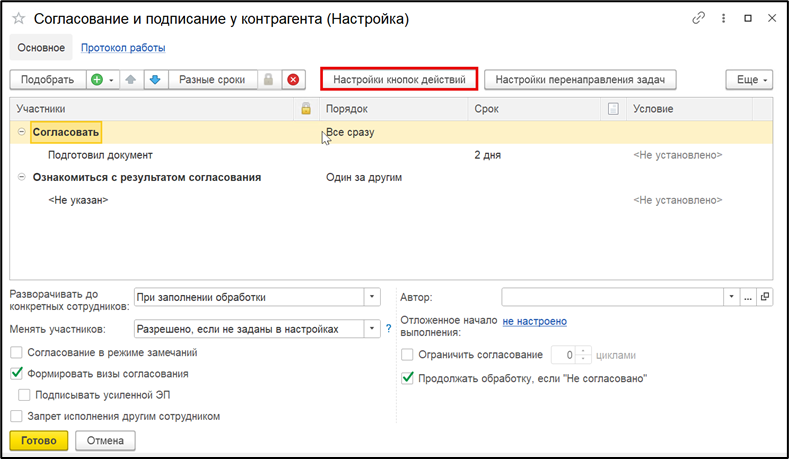Enable Подписывать усиленной ЭП

[24, 395]
